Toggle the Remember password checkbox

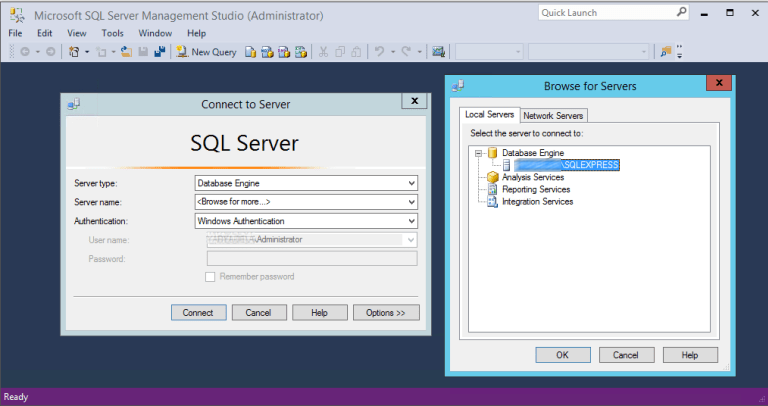[210, 277]
